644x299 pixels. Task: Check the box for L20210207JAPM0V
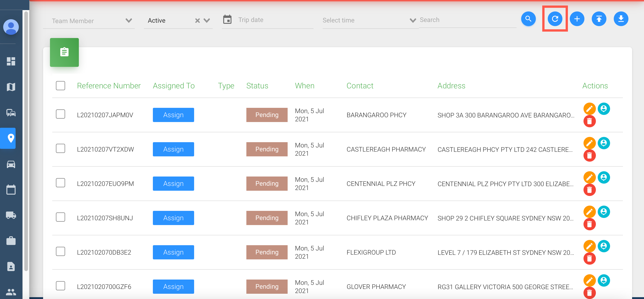61,114
